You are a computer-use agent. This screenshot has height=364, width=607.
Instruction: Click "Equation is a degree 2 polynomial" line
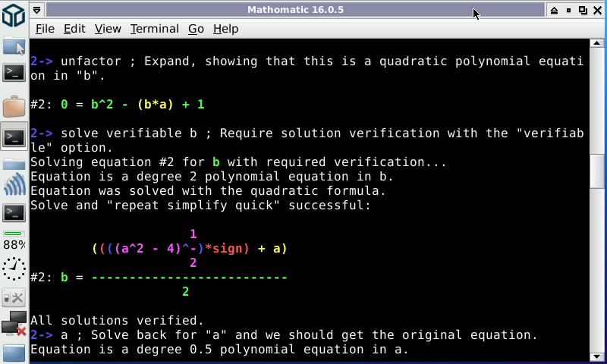pyautogui.click(x=212, y=177)
